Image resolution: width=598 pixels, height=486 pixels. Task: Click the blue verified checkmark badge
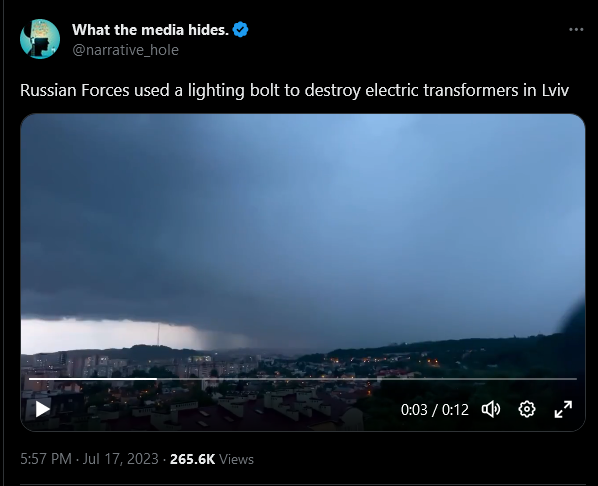tap(240, 29)
